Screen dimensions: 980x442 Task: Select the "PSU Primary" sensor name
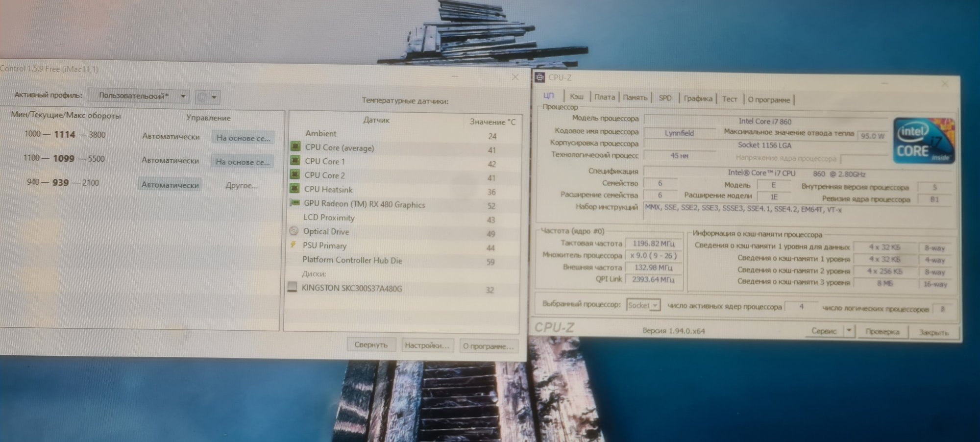[x=324, y=246]
